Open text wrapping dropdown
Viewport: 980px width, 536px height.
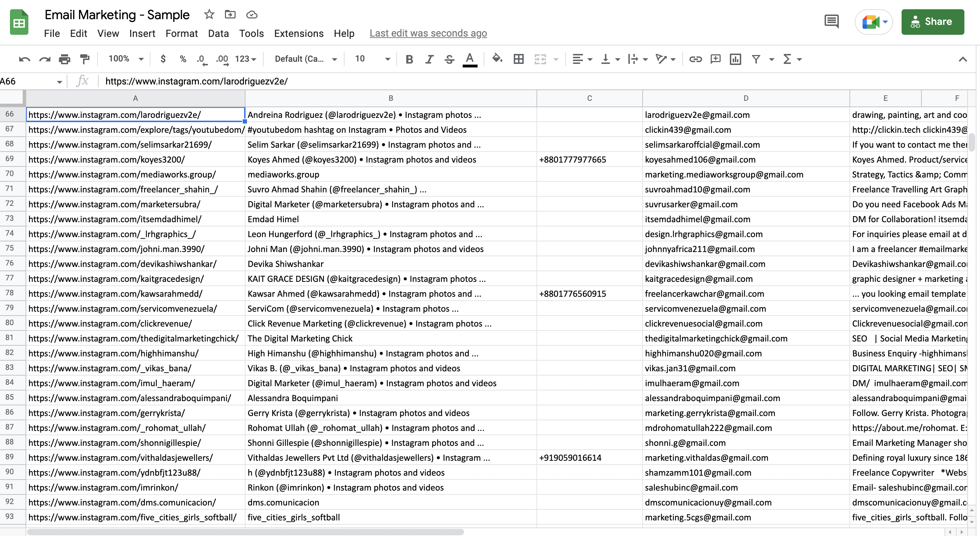tap(638, 59)
